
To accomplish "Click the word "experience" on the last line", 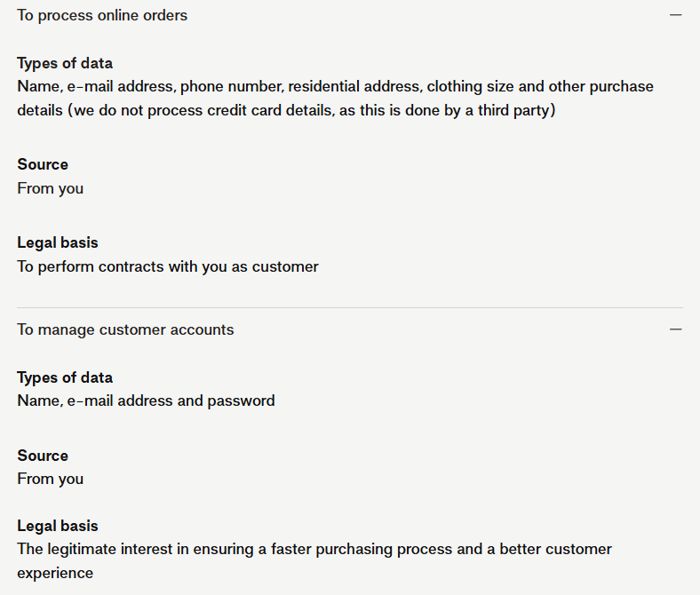I will pos(55,573).
